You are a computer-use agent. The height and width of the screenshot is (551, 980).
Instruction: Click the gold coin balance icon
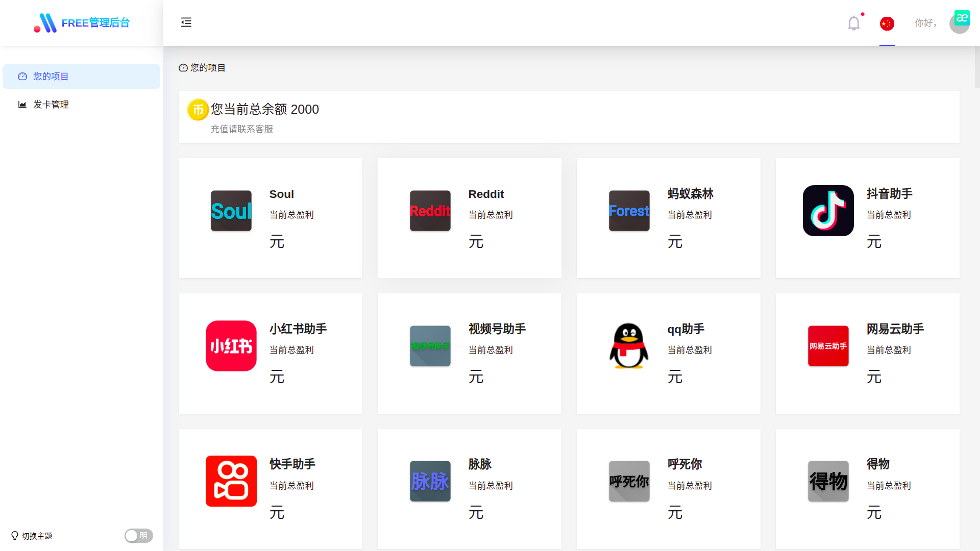198,110
